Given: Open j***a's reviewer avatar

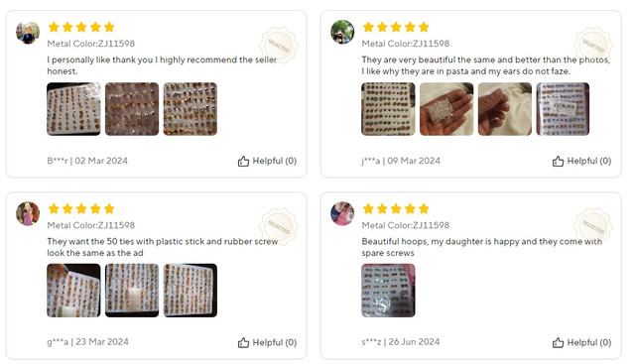Looking at the screenshot, I should pyautogui.click(x=342, y=32).
